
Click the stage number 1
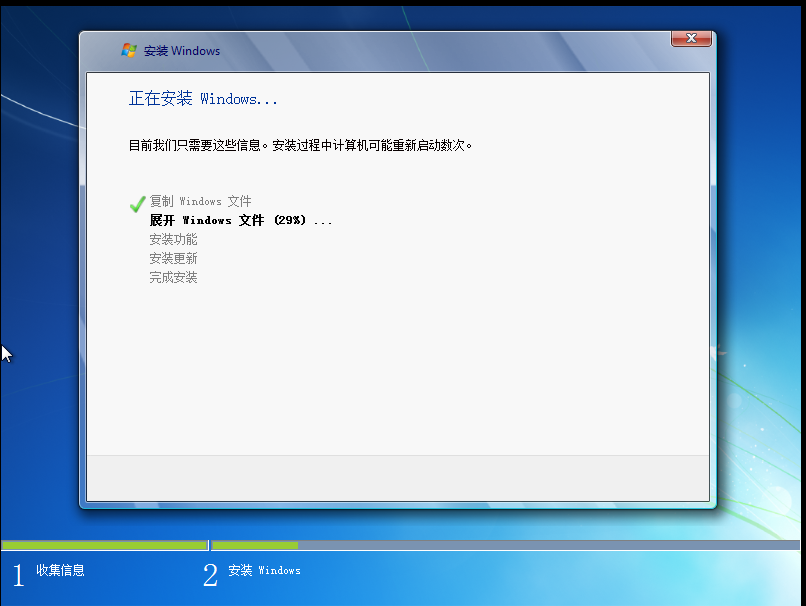[x=19, y=575]
